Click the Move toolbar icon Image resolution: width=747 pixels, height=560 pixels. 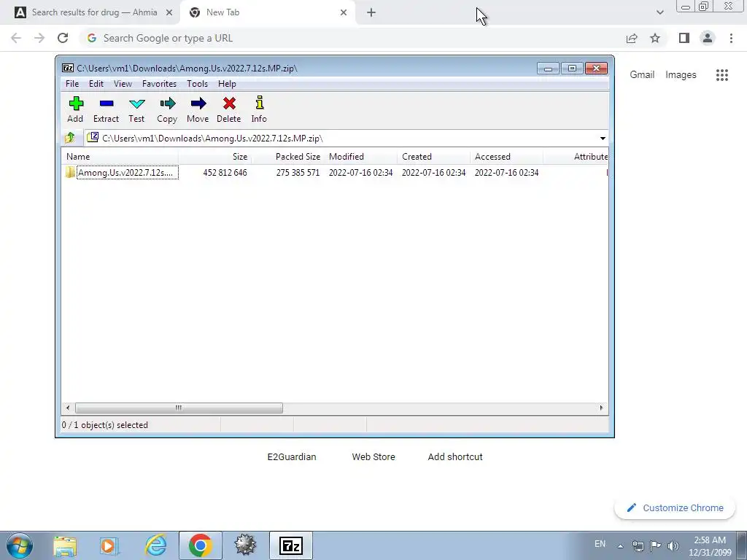(198, 109)
